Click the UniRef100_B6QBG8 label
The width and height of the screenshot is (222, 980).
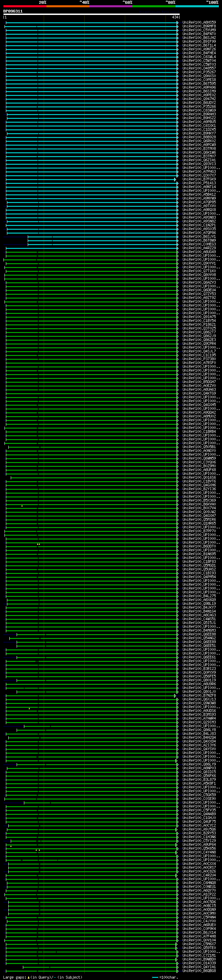coord(199,971)
